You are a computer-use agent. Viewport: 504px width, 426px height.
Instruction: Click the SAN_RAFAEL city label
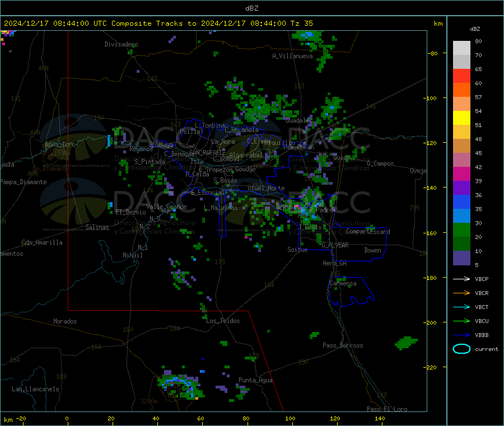[207, 153]
